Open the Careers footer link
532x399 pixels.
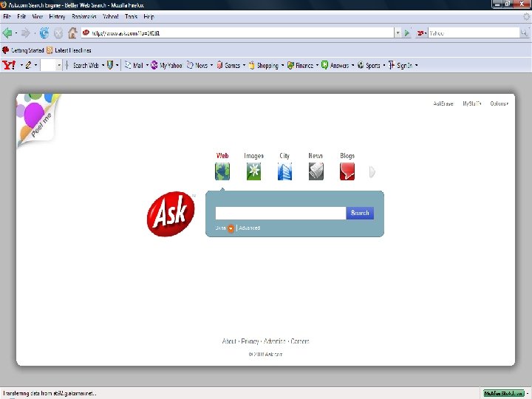tap(300, 341)
